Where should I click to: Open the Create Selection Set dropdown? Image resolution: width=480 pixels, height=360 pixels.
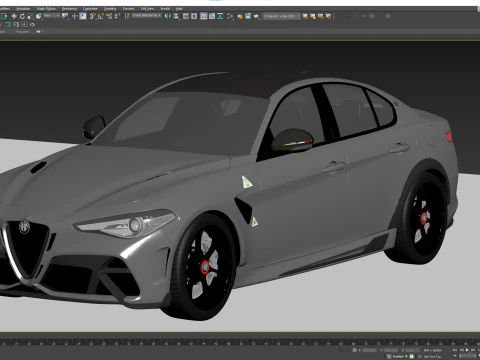[147, 16]
